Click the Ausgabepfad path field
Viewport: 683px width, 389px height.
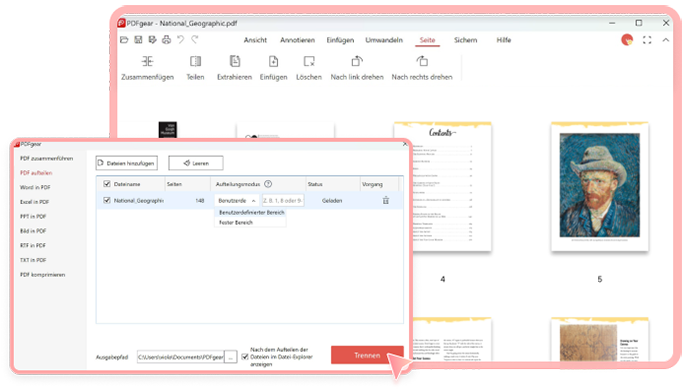(x=181, y=357)
